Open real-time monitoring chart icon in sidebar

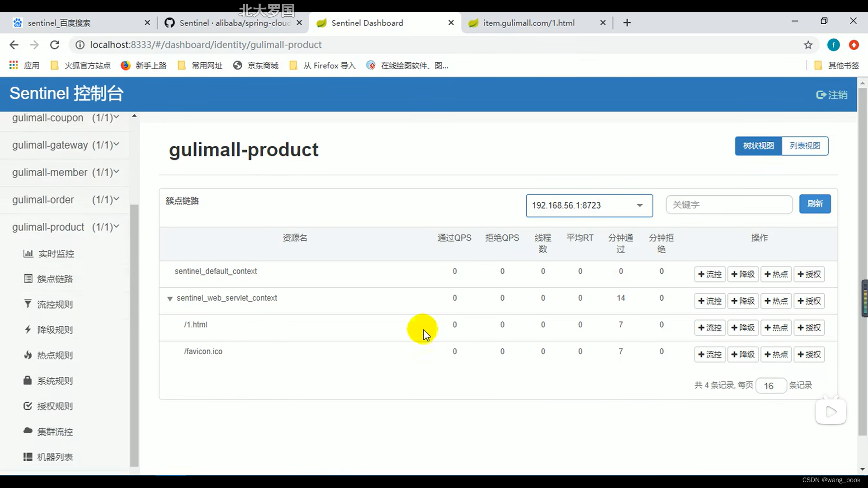(x=28, y=253)
